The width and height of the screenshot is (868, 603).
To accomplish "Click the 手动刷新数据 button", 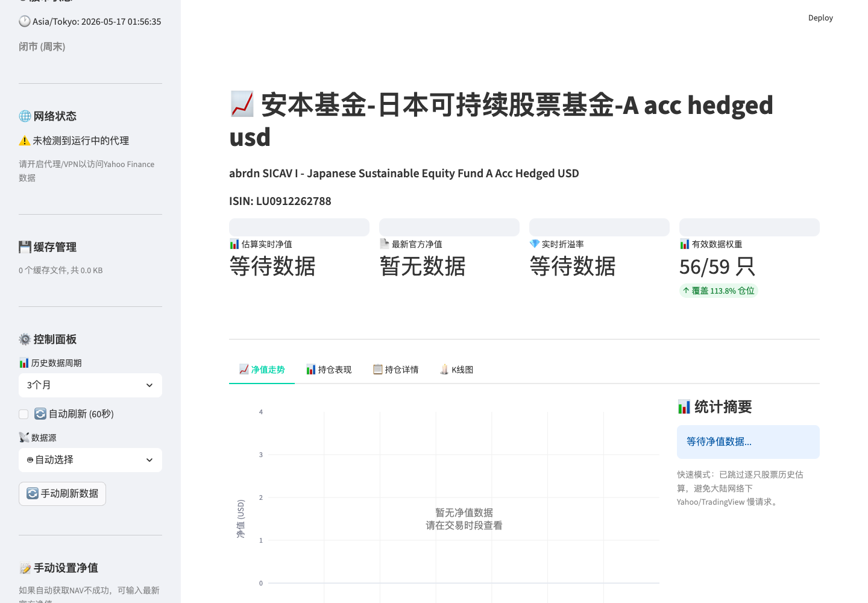I will tap(62, 494).
